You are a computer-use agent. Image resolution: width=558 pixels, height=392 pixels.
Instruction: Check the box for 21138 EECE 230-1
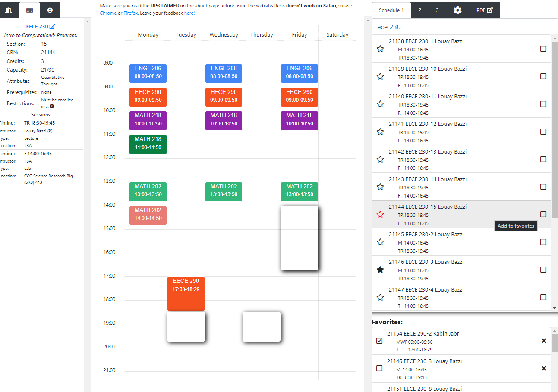pyautogui.click(x=543, y=49)
